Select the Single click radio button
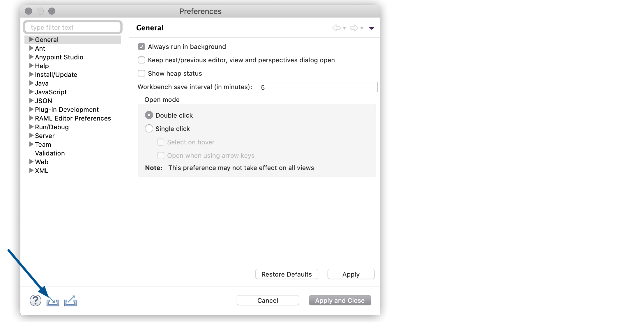 tap(149, 128)
